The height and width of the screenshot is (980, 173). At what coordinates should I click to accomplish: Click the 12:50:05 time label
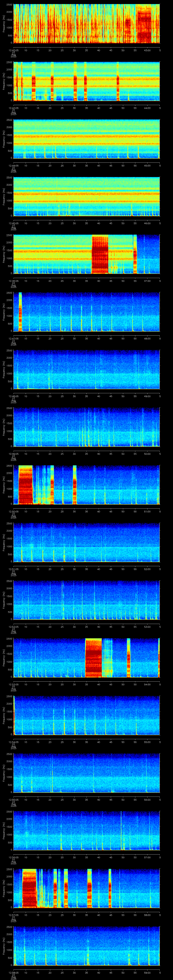[x=14, y=512]
